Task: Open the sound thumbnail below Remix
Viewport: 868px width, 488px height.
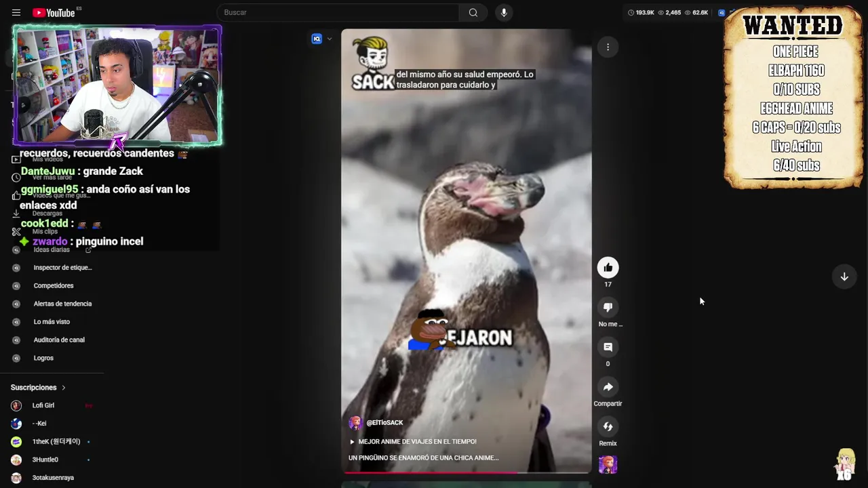Action: [608, 464]
